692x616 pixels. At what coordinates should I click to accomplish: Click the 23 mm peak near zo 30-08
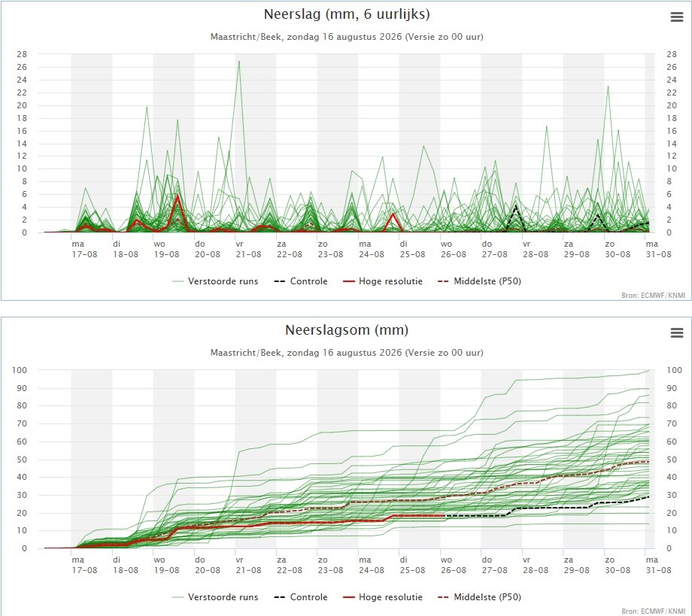[x=609, y=86]
